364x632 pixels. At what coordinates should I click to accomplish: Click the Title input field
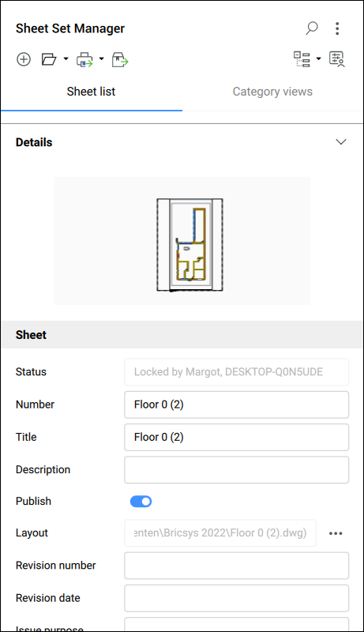point(236,438)
